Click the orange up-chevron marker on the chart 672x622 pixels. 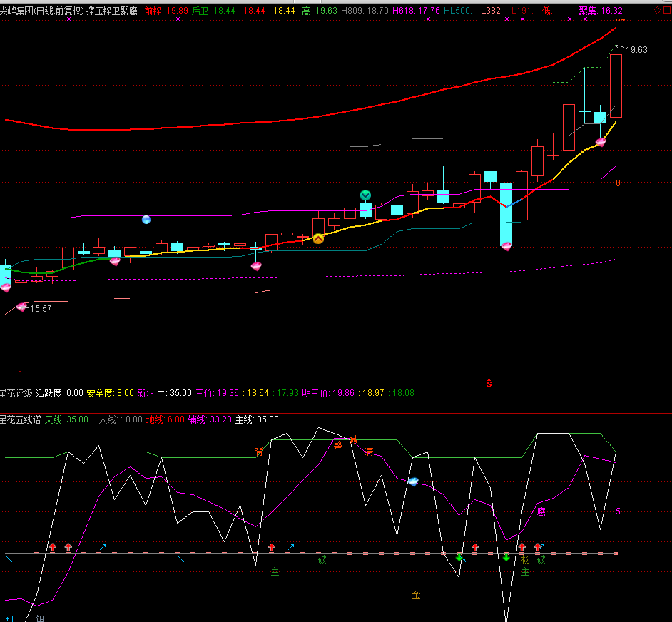click(318, 238)
